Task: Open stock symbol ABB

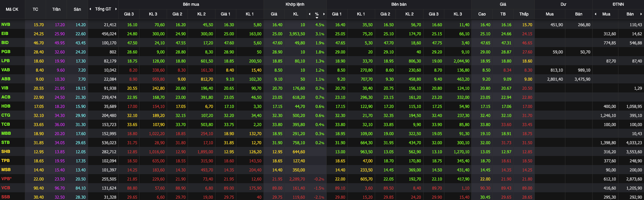Action: [6, 79]
